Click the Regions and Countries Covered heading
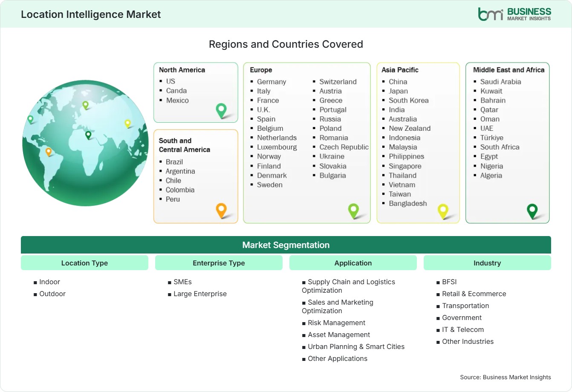This screenshot has height=392, width=572. [x=286, y=44]
